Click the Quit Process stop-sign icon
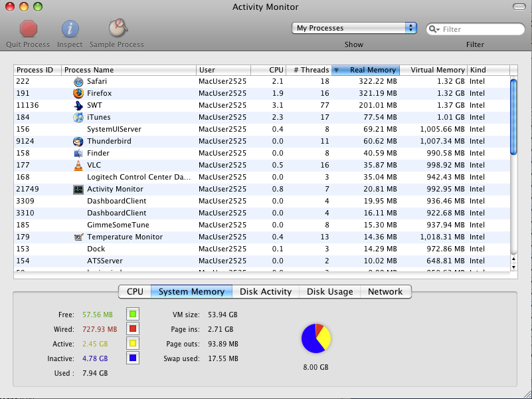 [28, 29]
